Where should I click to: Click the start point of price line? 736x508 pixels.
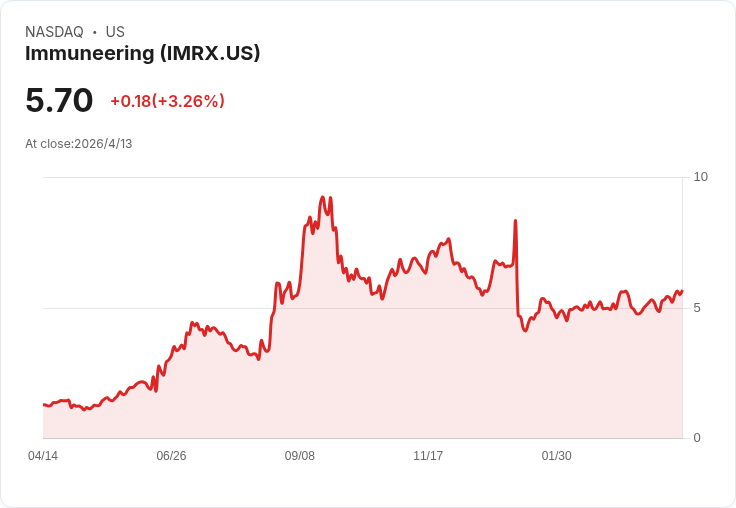(44, 405)
